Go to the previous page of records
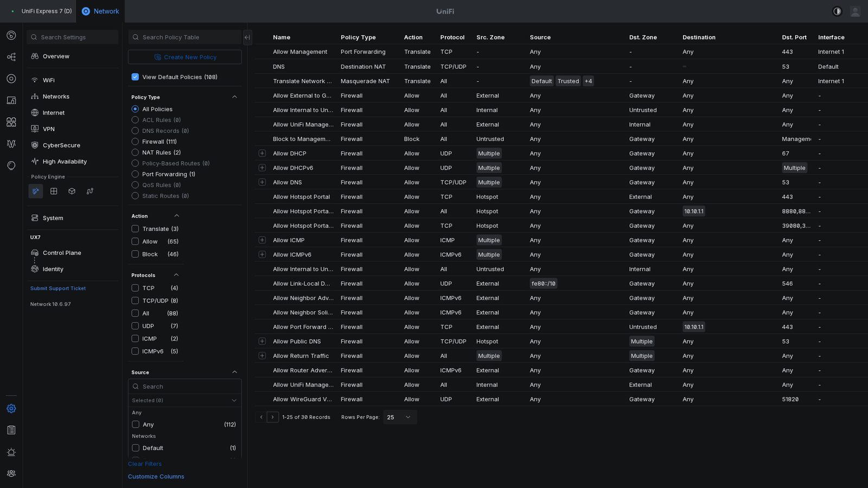 click(261, 417)
